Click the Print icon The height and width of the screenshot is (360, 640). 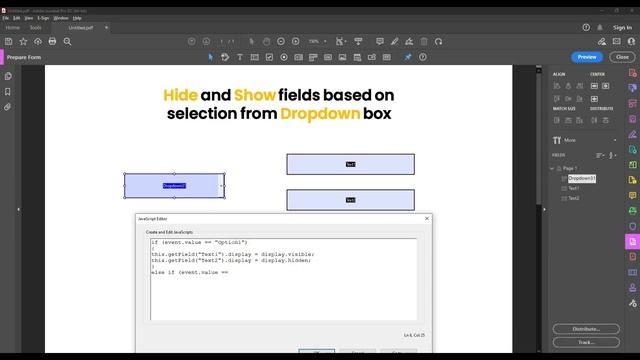(52, 41)
